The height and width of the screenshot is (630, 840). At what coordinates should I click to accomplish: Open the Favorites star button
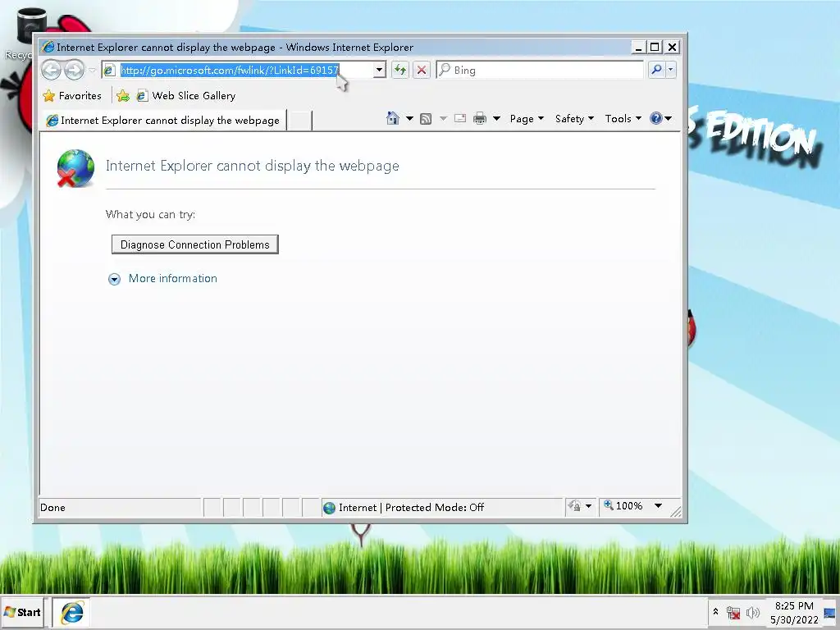coord(72,96)
